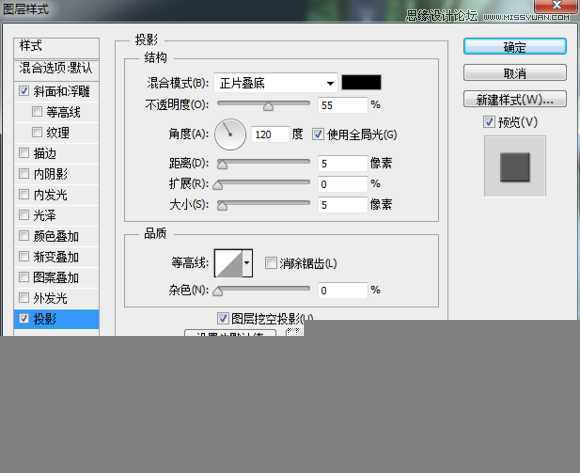
Task: Open 颜色叠加 settings by its label
Action: pos(56,236)
